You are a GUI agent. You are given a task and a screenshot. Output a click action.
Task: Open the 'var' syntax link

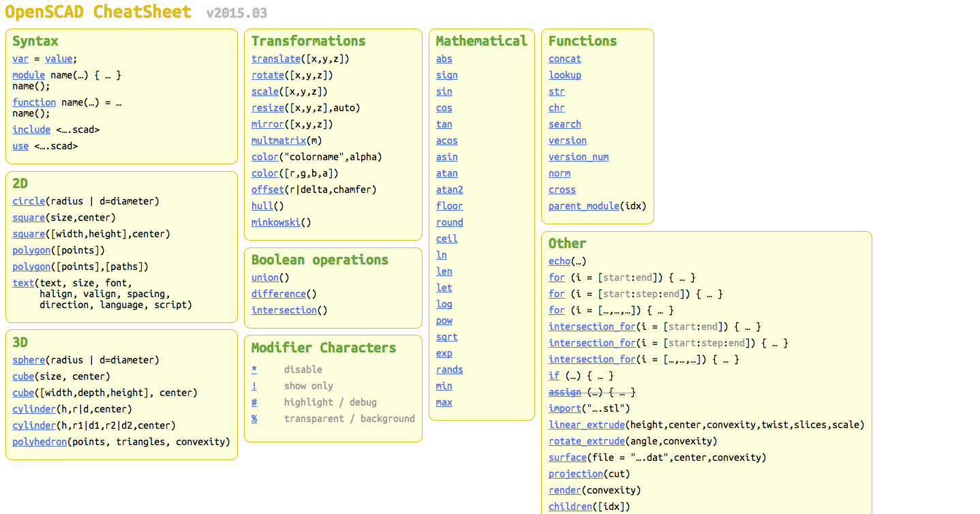tap(20, 59)
